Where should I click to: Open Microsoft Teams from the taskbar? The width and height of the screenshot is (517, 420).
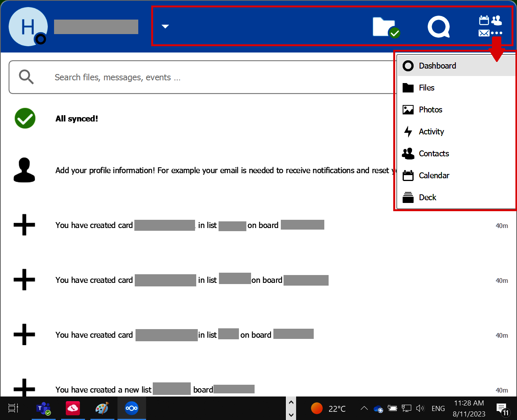[43, 408]
